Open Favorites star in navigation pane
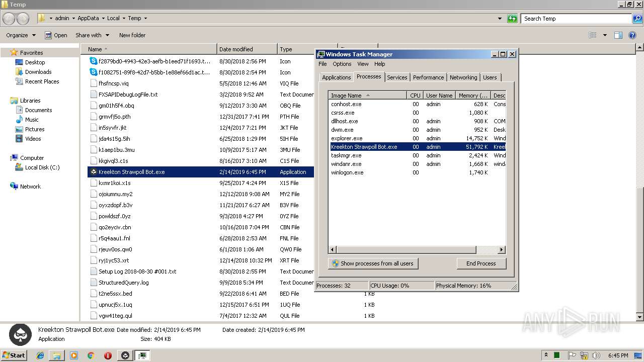The width and height of the screenshot is (644, 362). [x=14, y=52]
